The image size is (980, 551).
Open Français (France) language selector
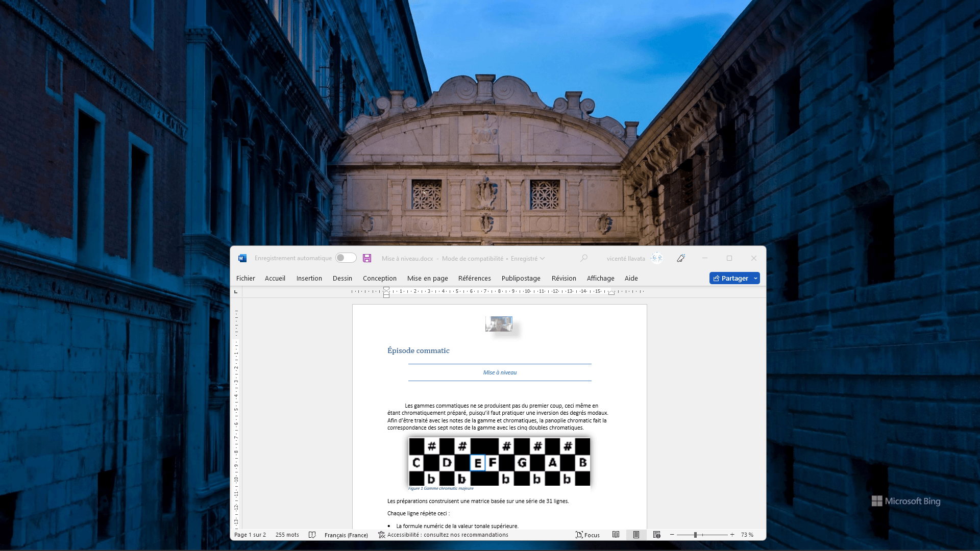346,535
